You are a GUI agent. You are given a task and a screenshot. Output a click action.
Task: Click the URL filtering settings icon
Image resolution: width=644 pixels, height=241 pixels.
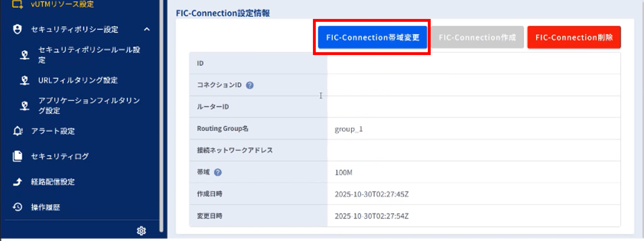pyautogui.click(x=24, y=80)
